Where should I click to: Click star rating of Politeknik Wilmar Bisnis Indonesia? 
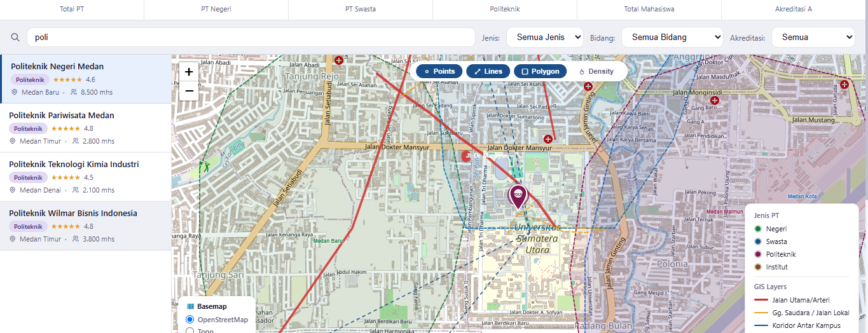coord(65,226)
